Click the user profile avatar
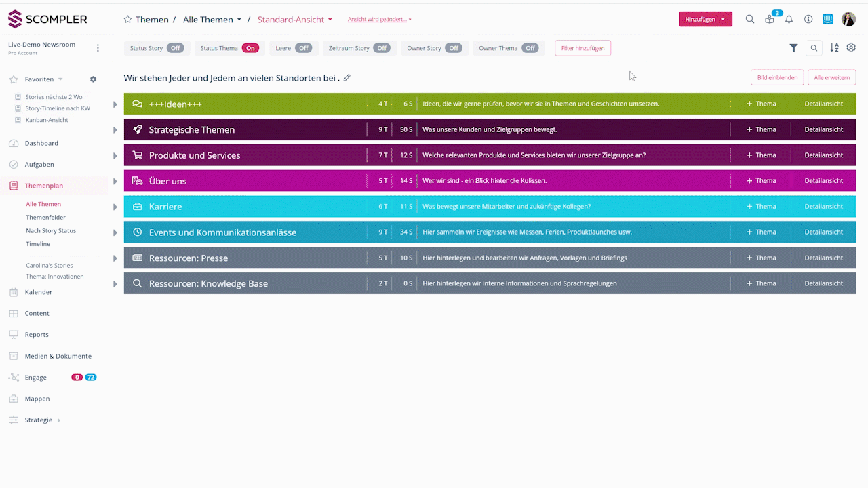The height and width of the screenshot is (488, 868). pos(848,20)
